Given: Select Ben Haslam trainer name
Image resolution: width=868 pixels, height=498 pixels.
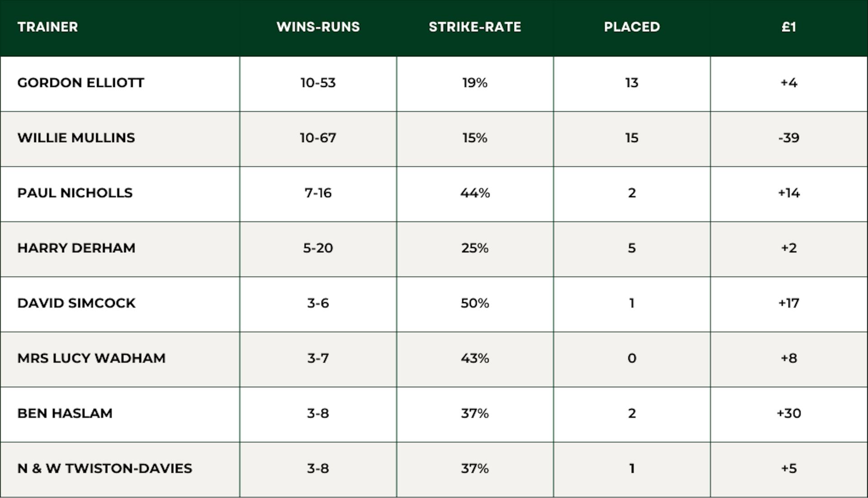Looking at the screenshot, I should point(65,413).
